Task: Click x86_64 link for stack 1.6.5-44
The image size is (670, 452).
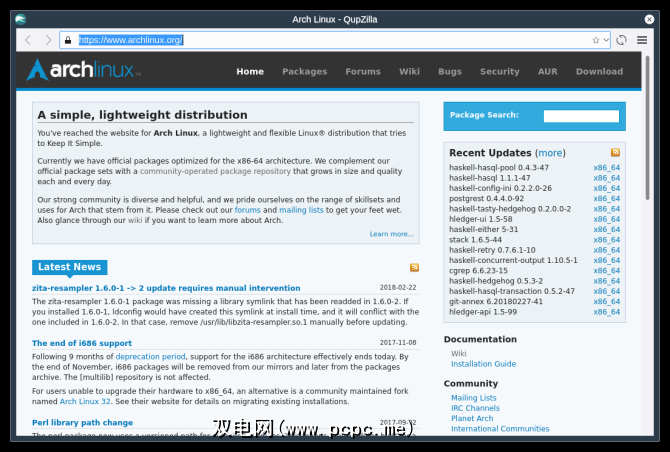Action: pyautogui.click(x=606, y=240)
